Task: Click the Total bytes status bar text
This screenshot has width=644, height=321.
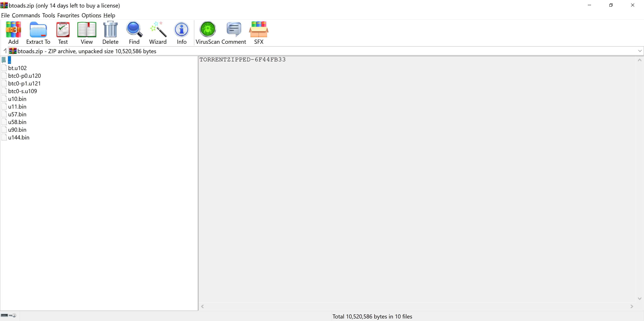Action: [372, 316]
